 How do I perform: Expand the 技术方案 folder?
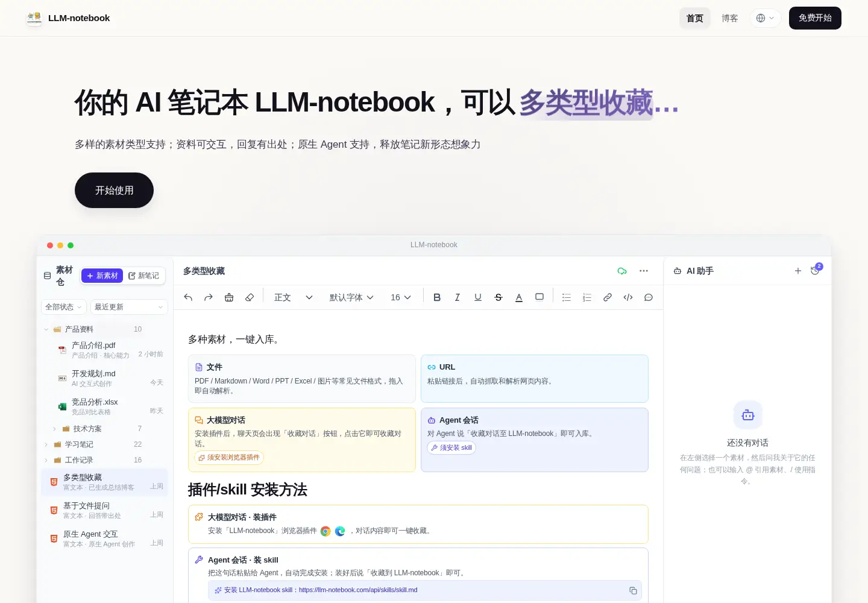(x=55, y=429)
